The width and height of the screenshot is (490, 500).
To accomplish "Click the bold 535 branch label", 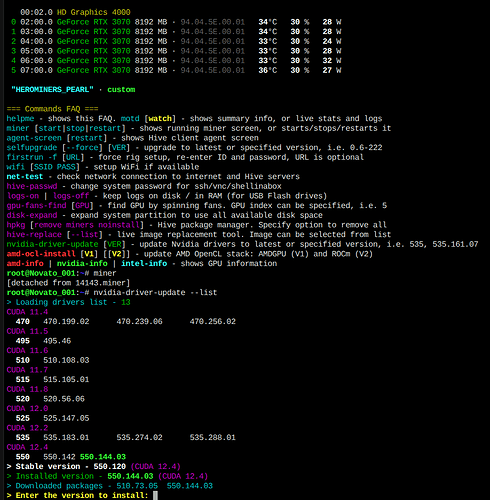I will [x=23, y=437].
